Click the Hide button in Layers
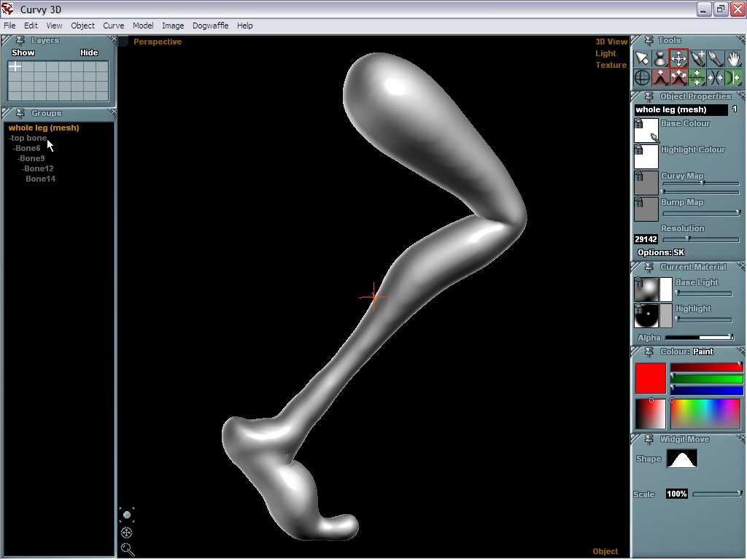 tap(89, 52)
